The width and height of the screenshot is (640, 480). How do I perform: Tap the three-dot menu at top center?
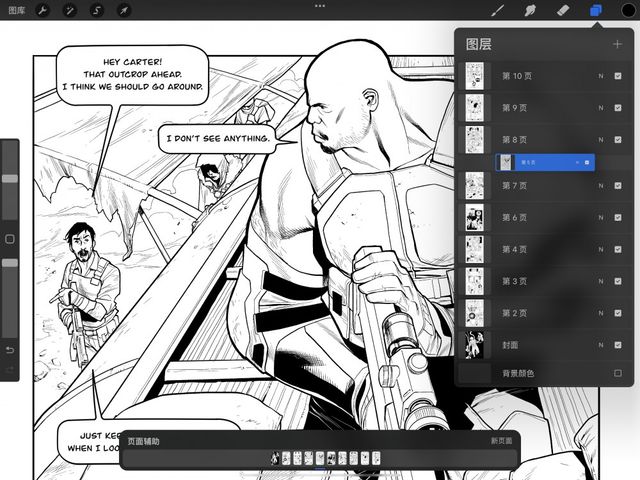[320, 6]
